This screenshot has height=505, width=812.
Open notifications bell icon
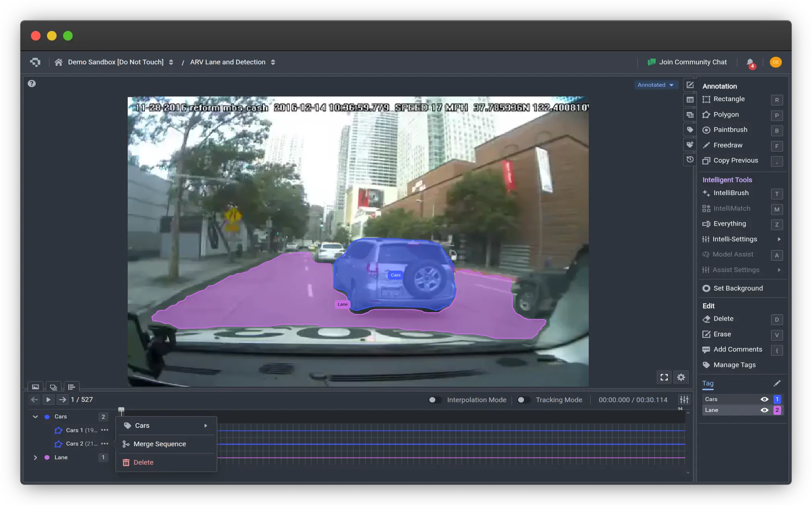click(750, 63)
